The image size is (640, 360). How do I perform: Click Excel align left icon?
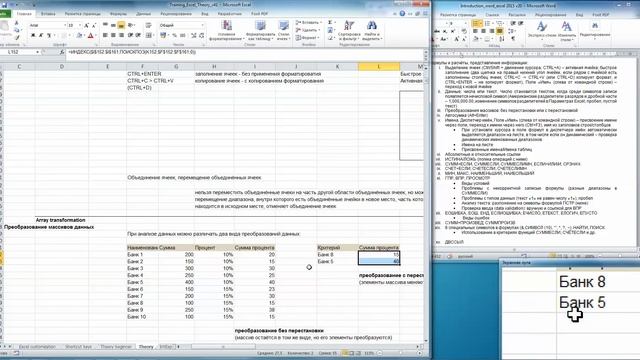point(105,36)
